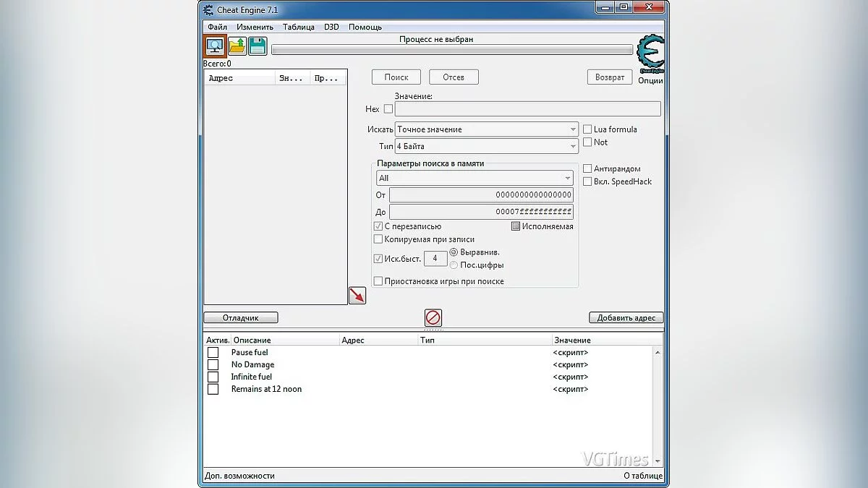Open the Таблица menu
Viewport: 868px width, 488px height.
click(x=298, y=27)
